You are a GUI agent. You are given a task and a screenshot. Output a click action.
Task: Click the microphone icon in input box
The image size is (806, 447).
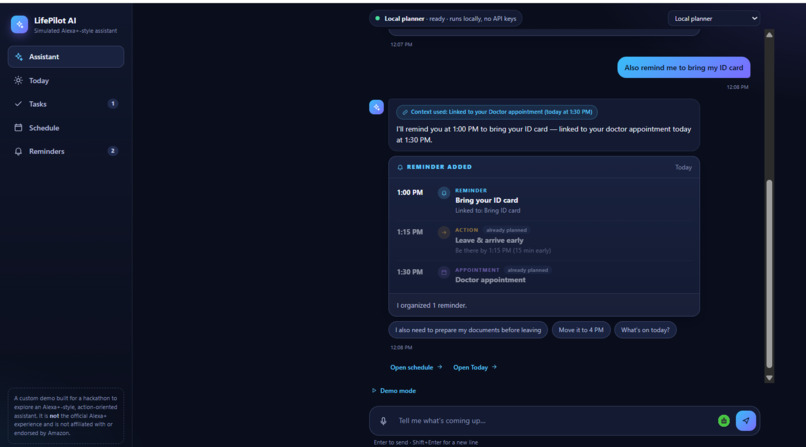tap(383, 421)
